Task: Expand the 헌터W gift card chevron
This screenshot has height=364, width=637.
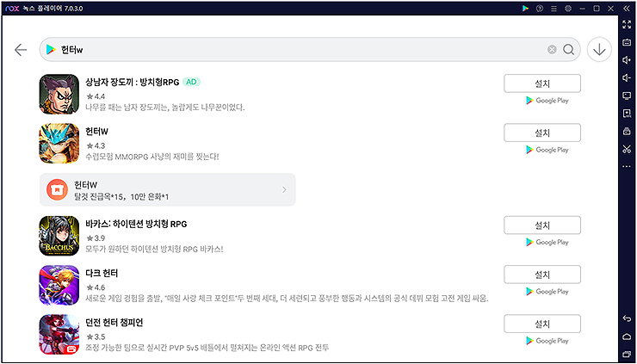Action: click(x=284, y=189)
